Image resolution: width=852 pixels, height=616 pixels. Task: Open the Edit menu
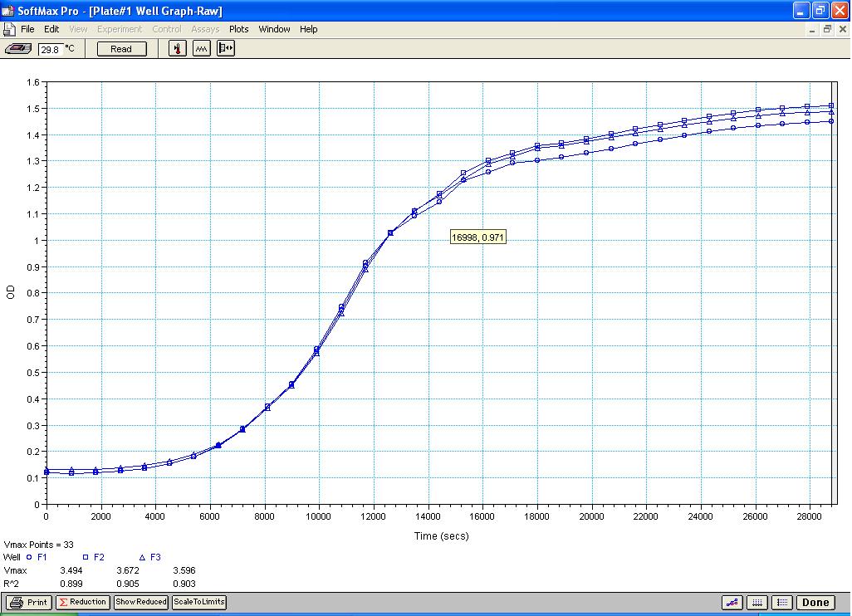click(x=51, y=29)
